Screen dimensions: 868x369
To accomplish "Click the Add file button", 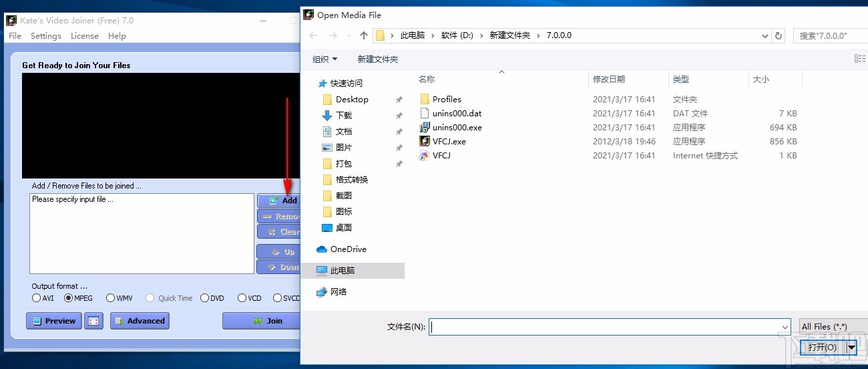I will 279,201.
